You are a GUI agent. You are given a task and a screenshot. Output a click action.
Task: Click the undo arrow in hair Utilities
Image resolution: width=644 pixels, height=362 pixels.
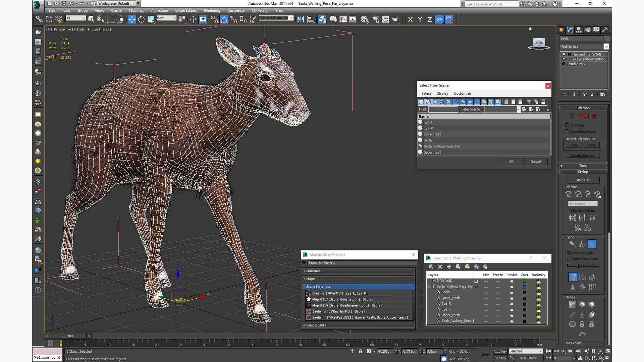pyautogui.click(x=582, y=334)
